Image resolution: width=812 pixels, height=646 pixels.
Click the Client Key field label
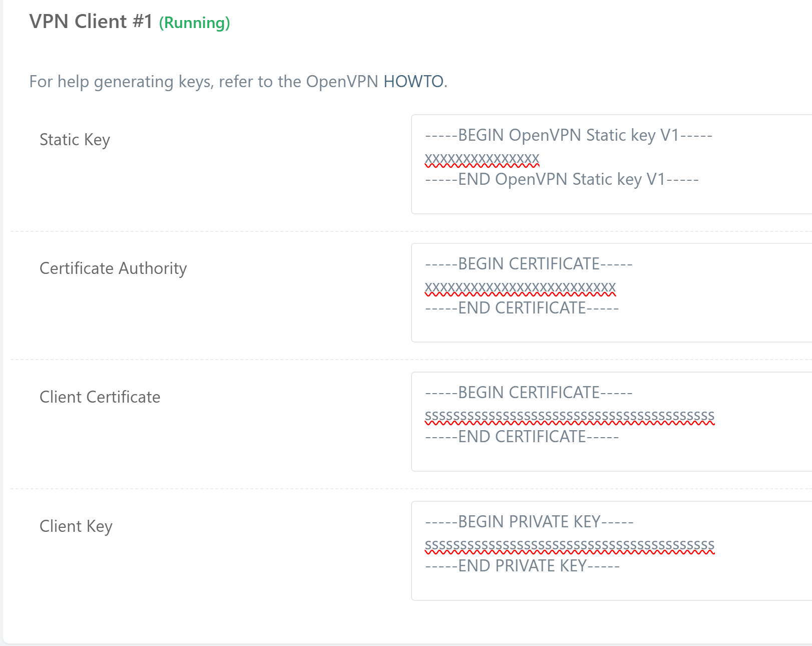[x=76, y=526]
